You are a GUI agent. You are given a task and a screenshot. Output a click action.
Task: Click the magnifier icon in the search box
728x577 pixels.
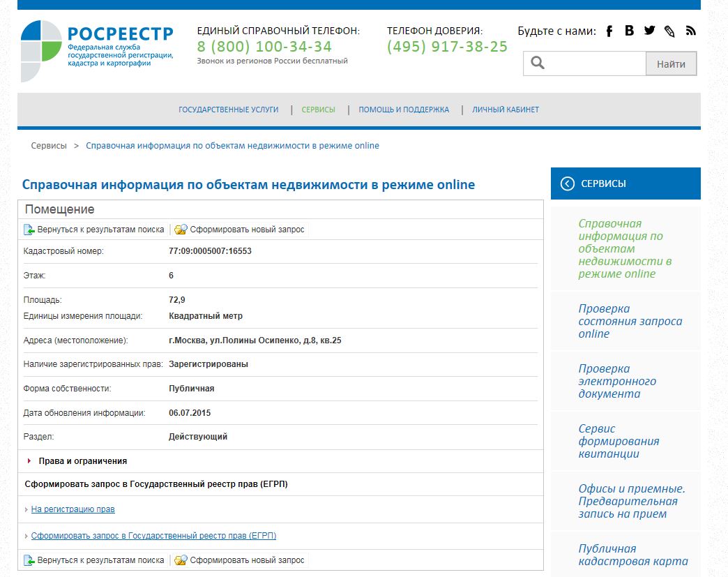pyautogui.click(x=537, y=64)
